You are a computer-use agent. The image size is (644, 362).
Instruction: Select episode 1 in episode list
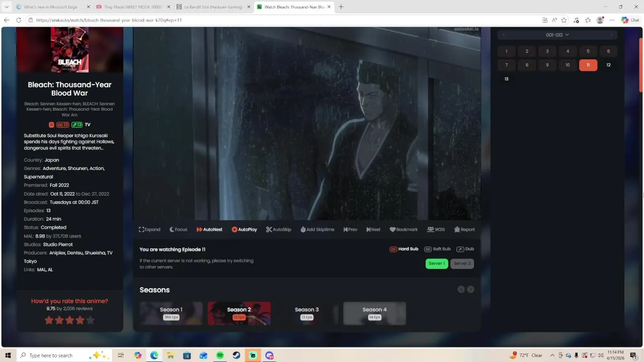point(507,51)
